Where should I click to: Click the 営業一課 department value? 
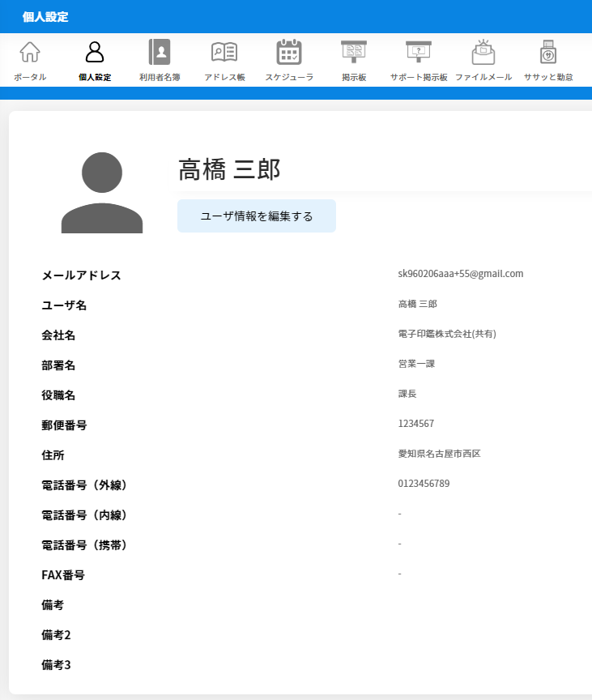tap(416, 364)
